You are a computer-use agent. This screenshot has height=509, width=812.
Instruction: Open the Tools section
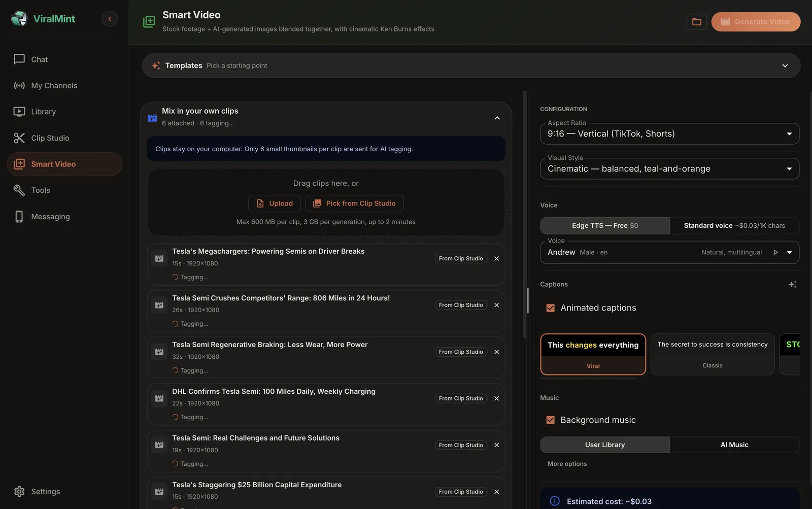(x=64, y=190)
